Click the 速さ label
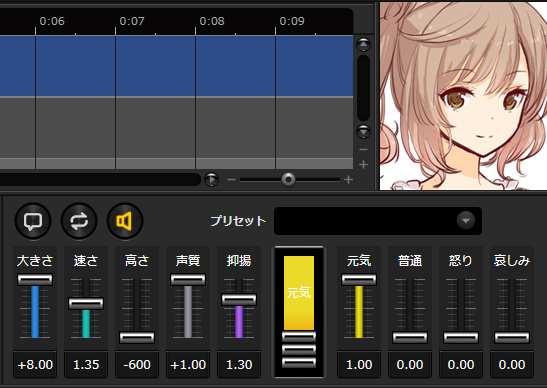Screen dimensions: 547x388 click(x=86, y=261)
